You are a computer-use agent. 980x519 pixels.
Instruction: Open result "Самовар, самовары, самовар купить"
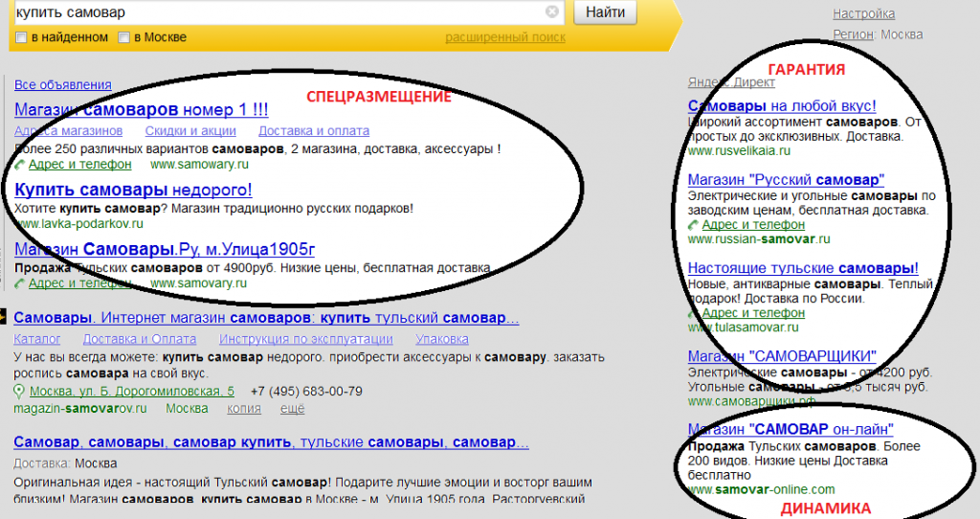point(271,442)
